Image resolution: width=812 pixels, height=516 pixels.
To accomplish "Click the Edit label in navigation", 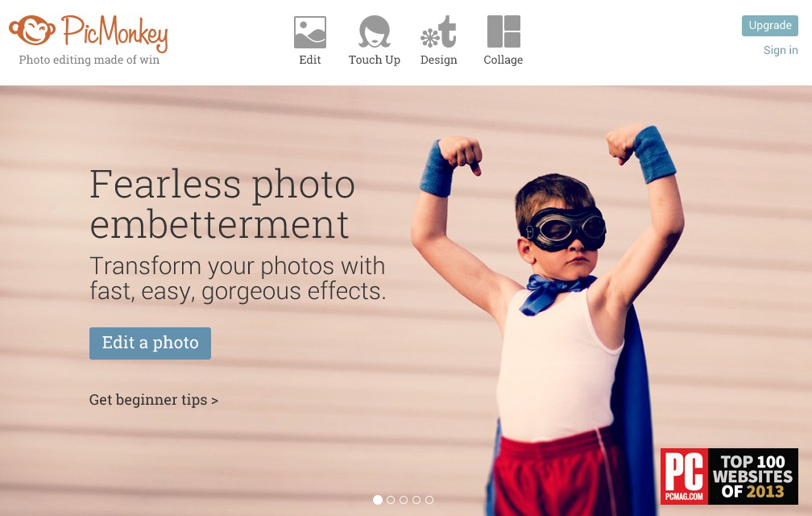I will [x=309, y=60].
